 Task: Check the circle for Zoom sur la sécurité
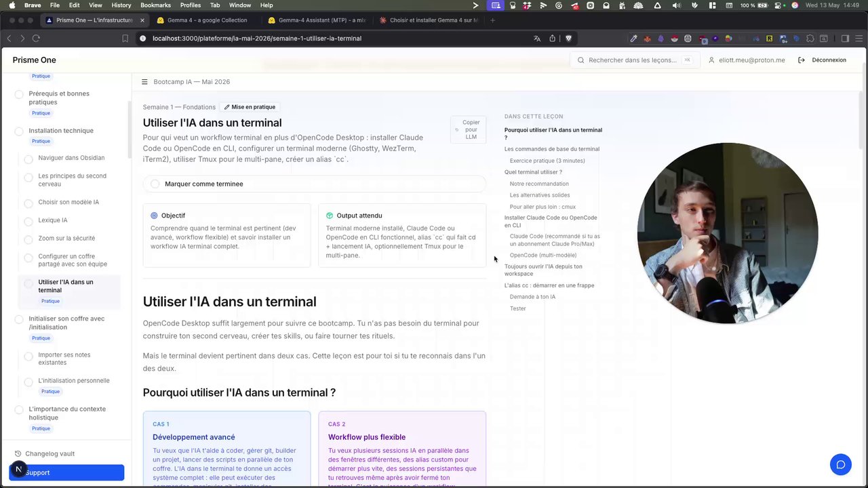pos(28,239)
